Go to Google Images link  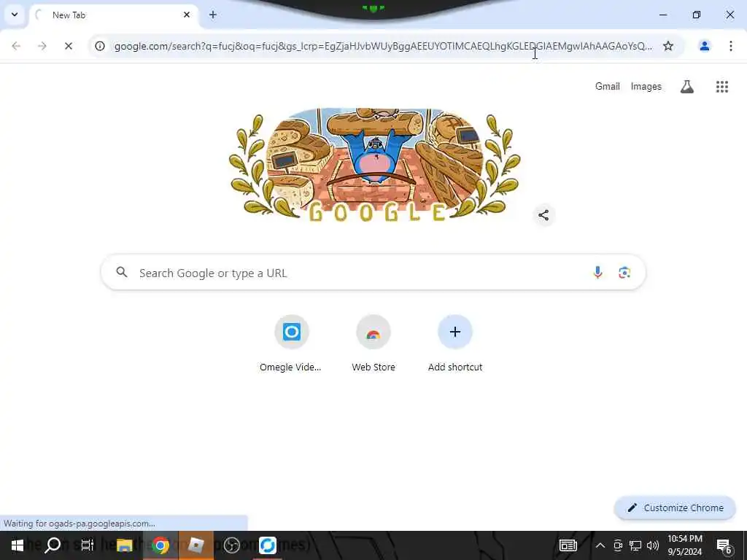tap(646, 87)
